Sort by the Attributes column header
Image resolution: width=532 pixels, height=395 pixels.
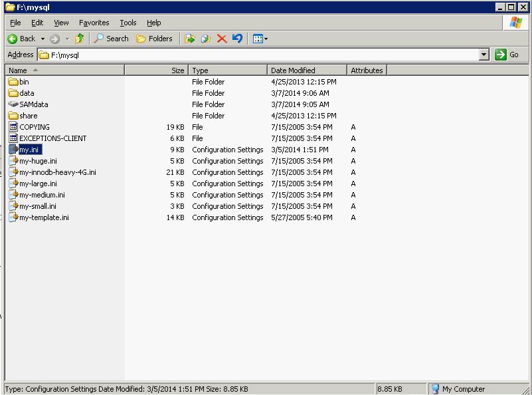click(x=367, y=70)
